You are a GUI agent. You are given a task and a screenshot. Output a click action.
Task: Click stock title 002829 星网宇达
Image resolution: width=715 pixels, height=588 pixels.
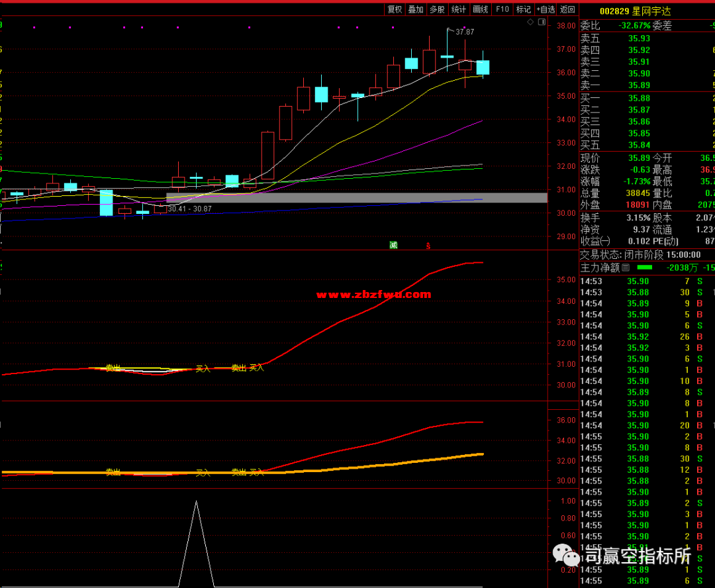[635, 11]
